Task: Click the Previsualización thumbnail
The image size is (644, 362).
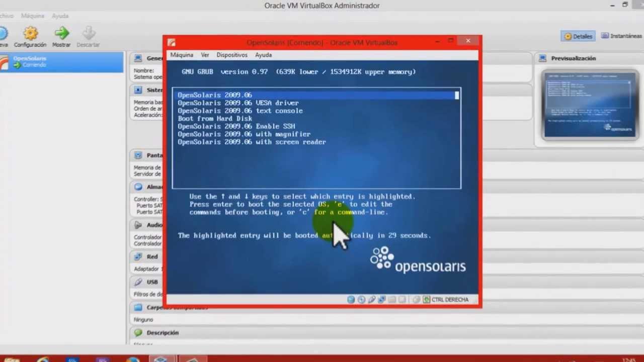Action: coord(589,105)
